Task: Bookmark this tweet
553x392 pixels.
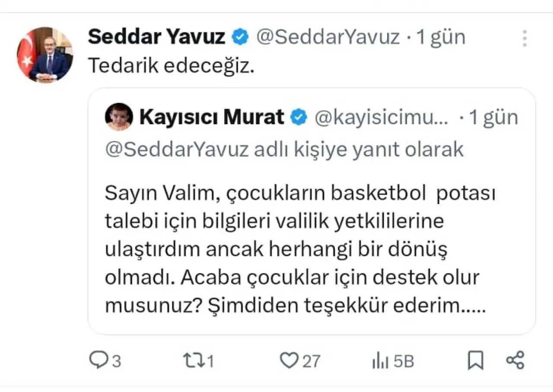Action: point(476,360)
